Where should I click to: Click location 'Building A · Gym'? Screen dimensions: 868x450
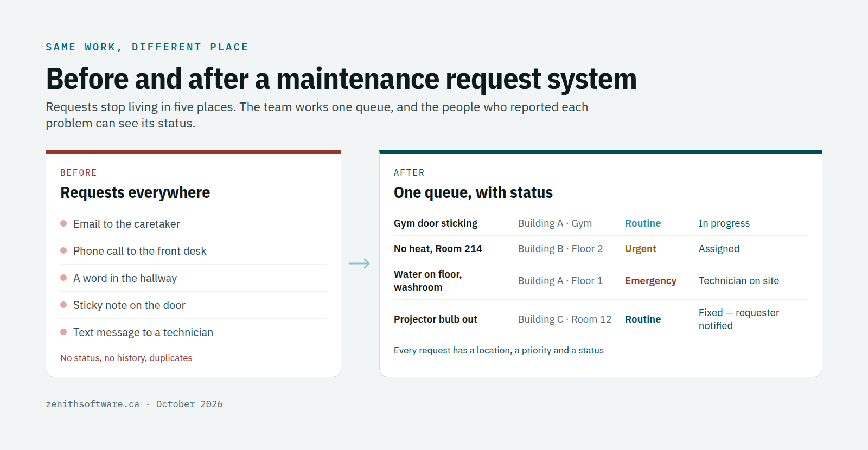554,223
